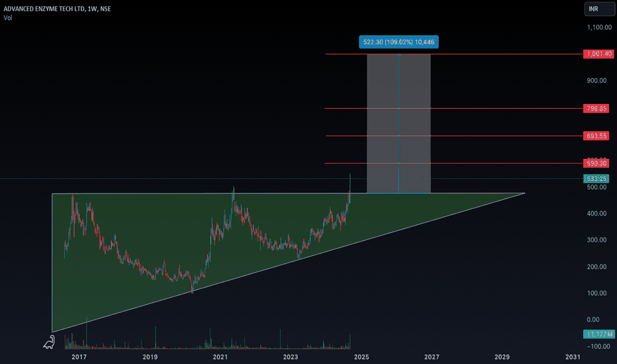This screenshot has height=364, width=617.
Task: Click the current price label 533.25
Action: (x=596, y=179)
